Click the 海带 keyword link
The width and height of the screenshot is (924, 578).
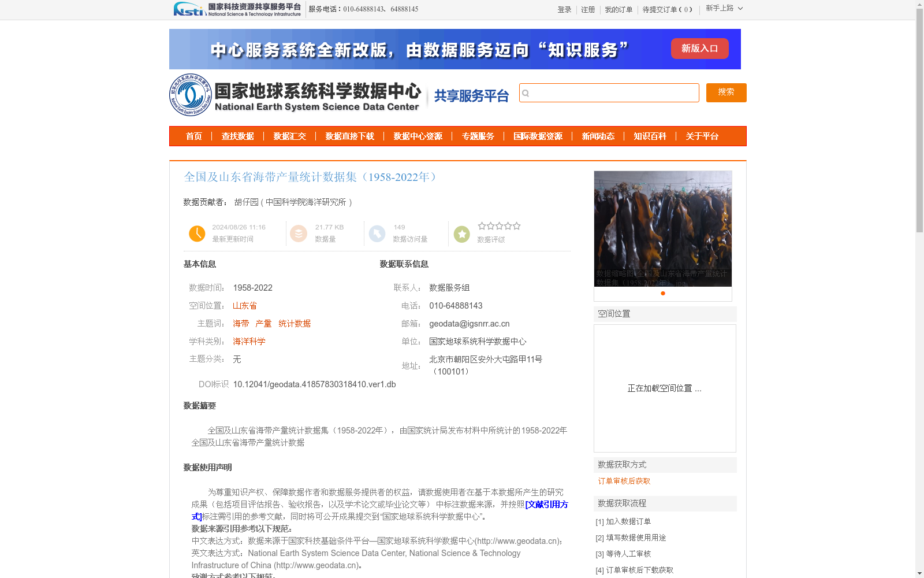pos(241,324)
